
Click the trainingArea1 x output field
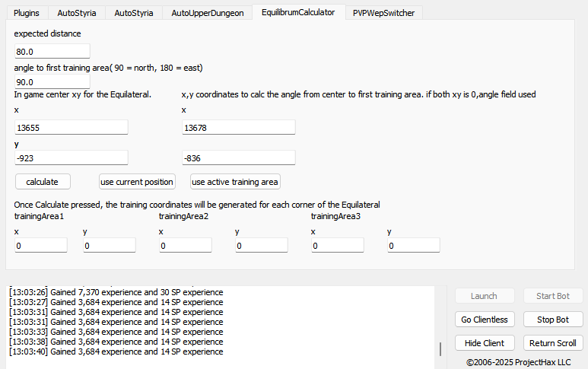[x=41, y=246]
